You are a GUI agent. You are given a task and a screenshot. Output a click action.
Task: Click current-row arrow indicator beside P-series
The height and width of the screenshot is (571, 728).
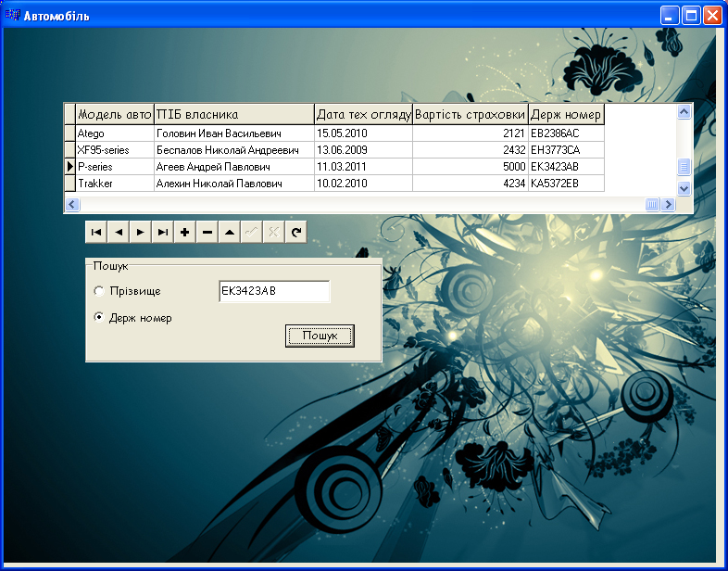tap(69, 167)
